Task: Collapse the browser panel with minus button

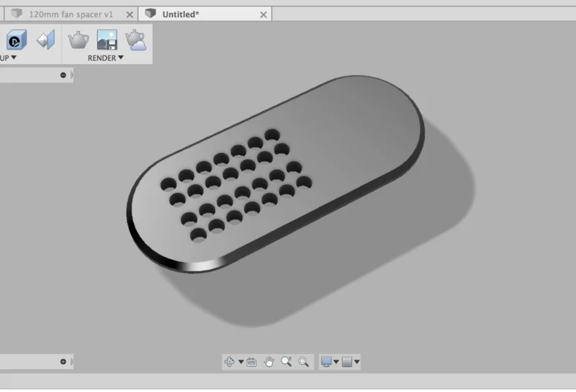Action: (x=63, y=76)
